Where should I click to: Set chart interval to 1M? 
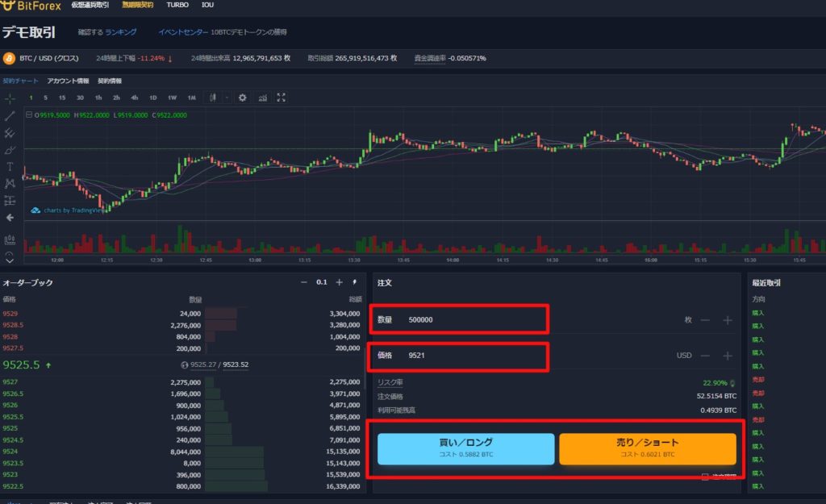pos(191,98)
